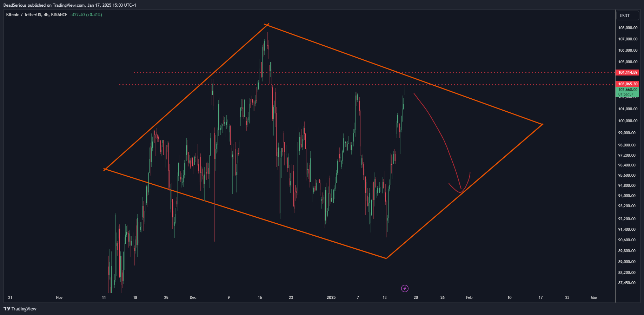Click the 2025 label on time axis

(x=331, y=297)
